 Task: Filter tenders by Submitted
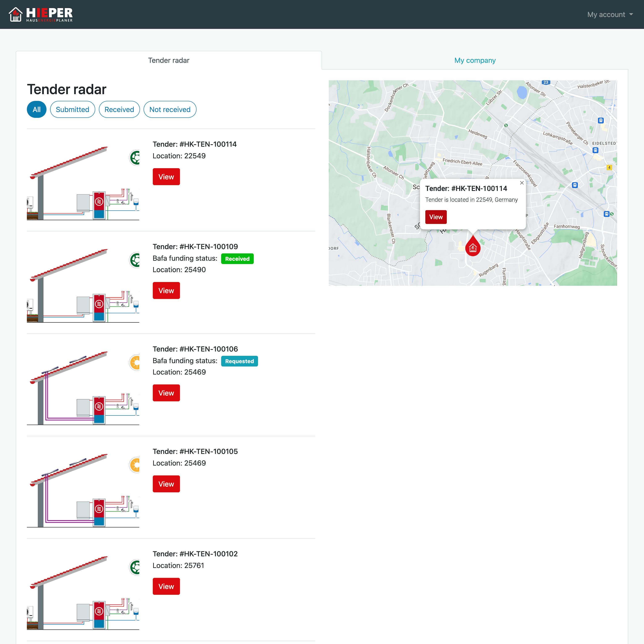(72, 109)
